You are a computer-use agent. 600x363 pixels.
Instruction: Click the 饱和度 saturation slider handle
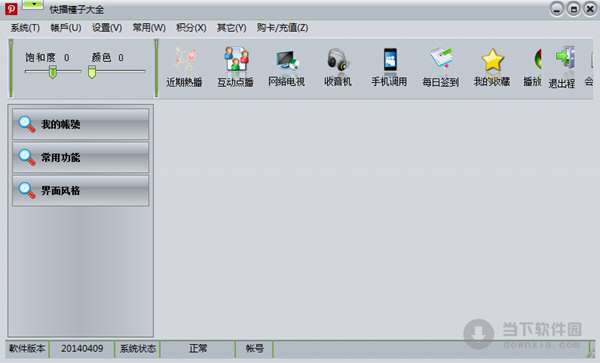point(53,72)
